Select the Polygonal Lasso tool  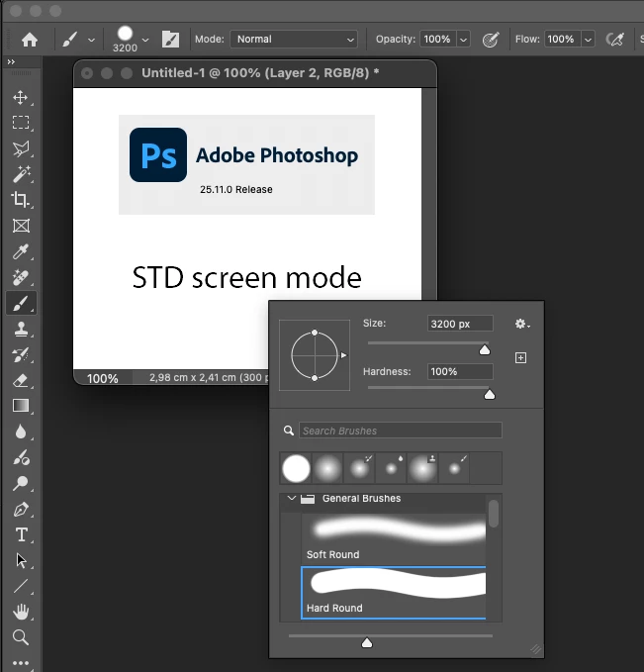21,148
